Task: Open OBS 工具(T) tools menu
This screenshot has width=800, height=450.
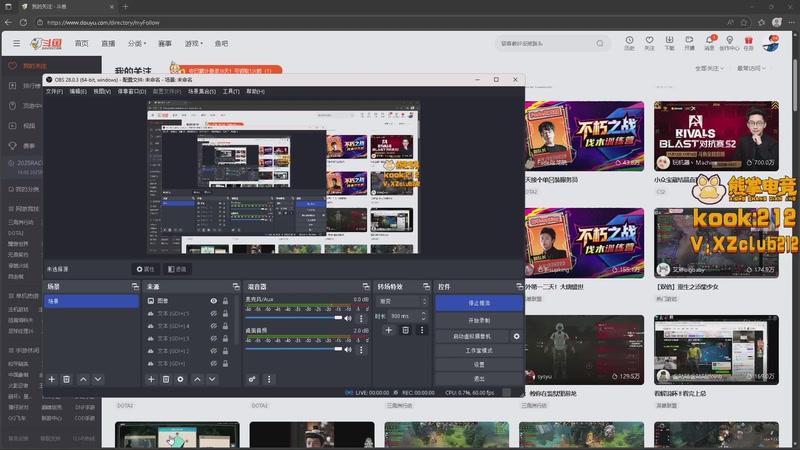Action: [x=231, y=91]
